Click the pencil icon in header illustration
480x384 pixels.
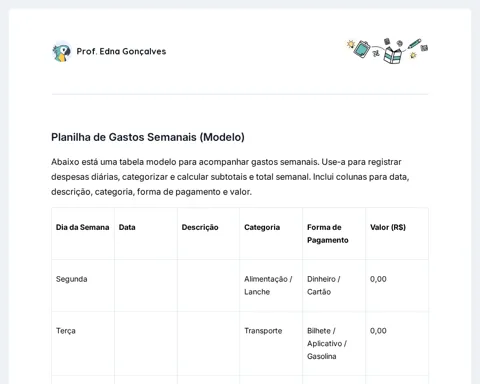414,44
